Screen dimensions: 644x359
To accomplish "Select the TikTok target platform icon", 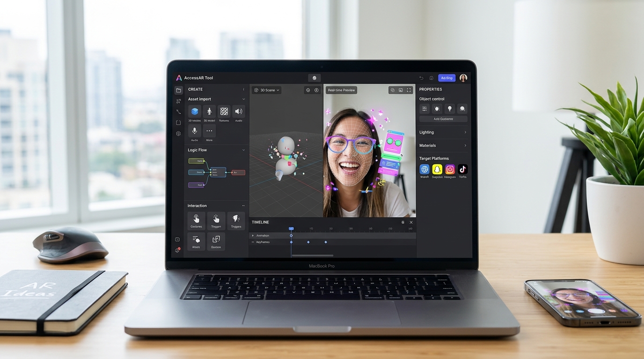I will [x=462, y=169].
